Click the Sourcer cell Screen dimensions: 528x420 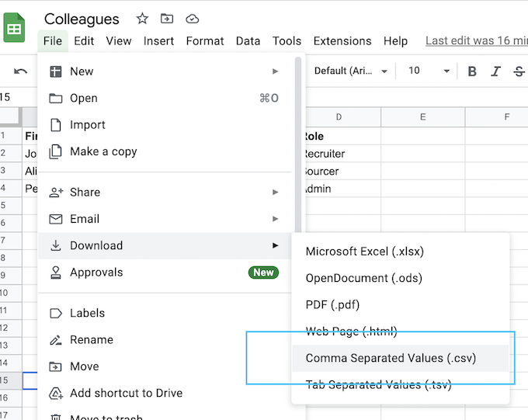342,171
